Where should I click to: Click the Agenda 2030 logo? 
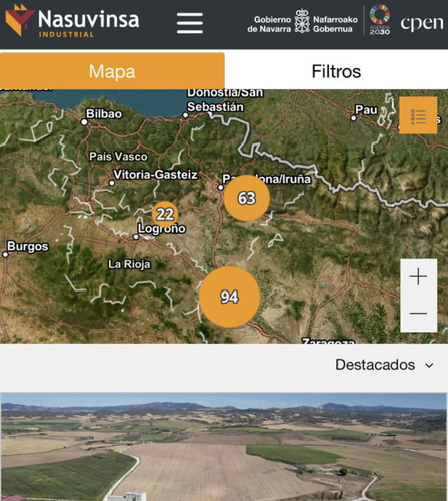pyautogui.click(x=380, y=20)
